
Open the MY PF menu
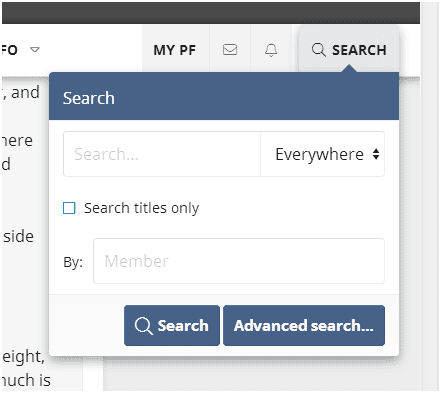(174, 50)
